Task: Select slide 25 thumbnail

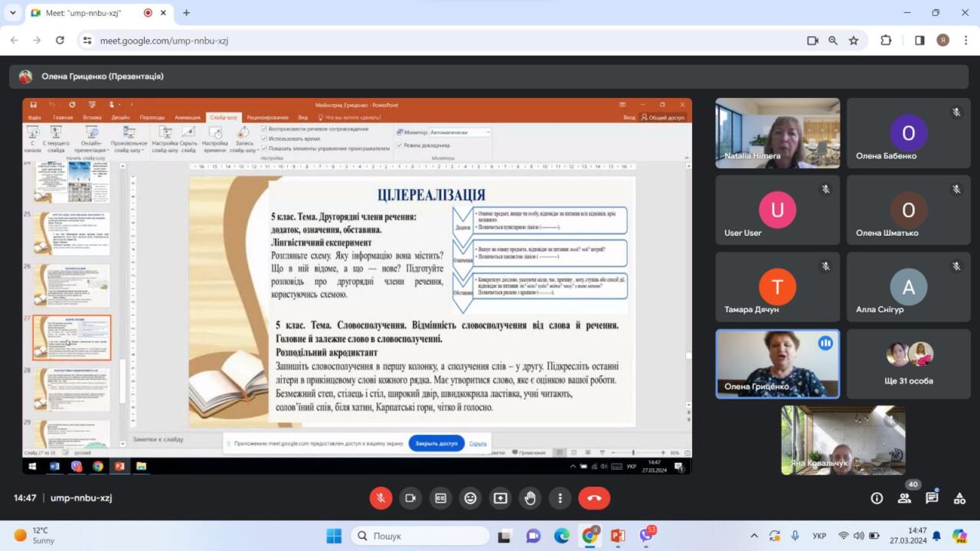Action: (71, 233)
